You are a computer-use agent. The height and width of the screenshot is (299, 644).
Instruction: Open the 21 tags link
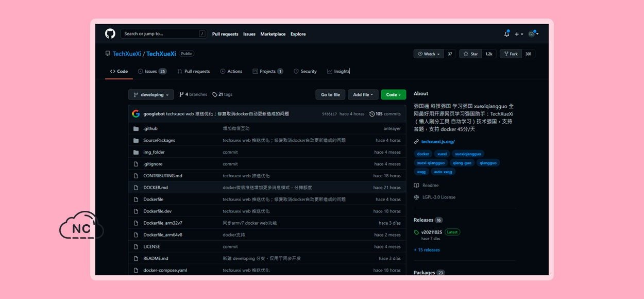(223, 95)
